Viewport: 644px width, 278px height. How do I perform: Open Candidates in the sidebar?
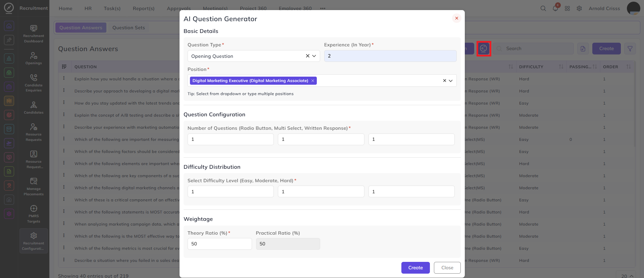[34, 108]
